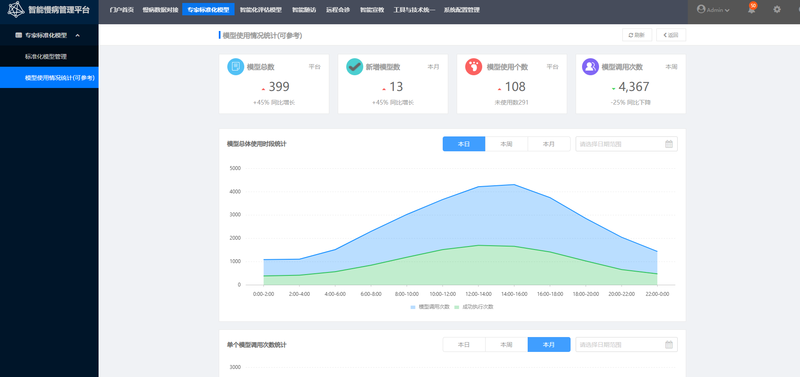Click the 4,367 value in 模型调用次数 card

(x=634, y=87)
